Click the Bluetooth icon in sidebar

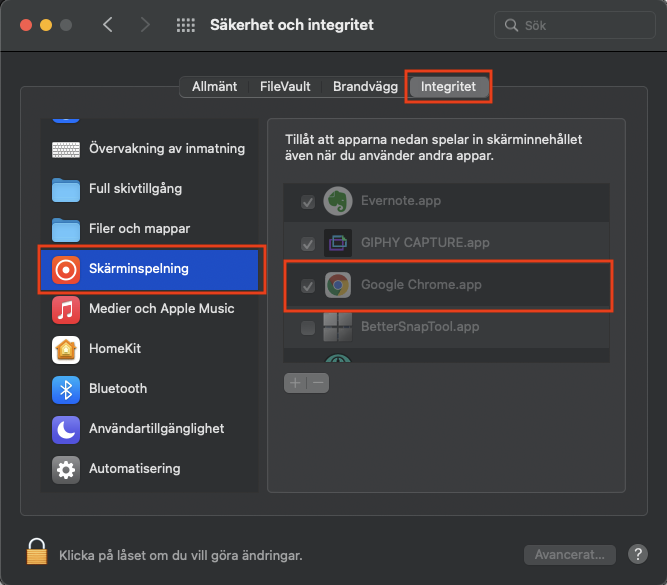66,389
